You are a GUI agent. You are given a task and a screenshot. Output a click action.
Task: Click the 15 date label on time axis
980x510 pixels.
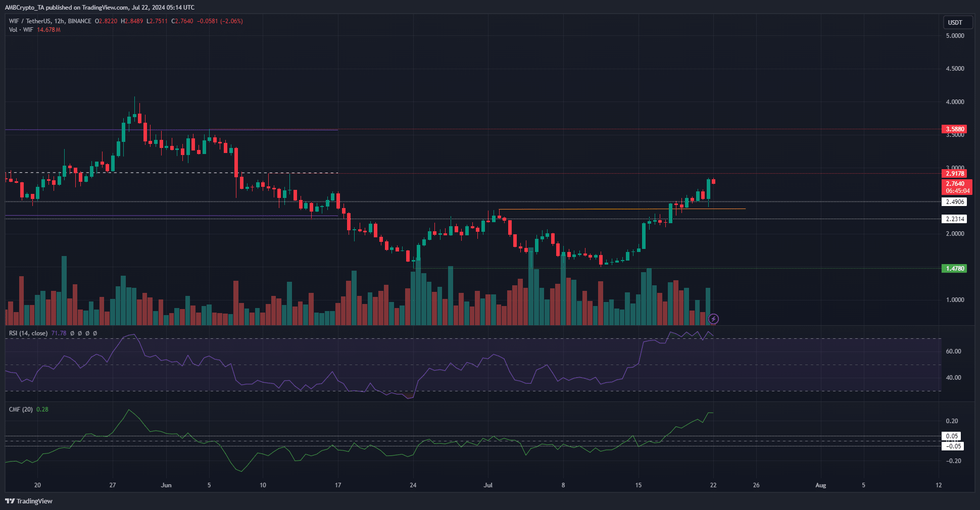click(x=639, y=485)
